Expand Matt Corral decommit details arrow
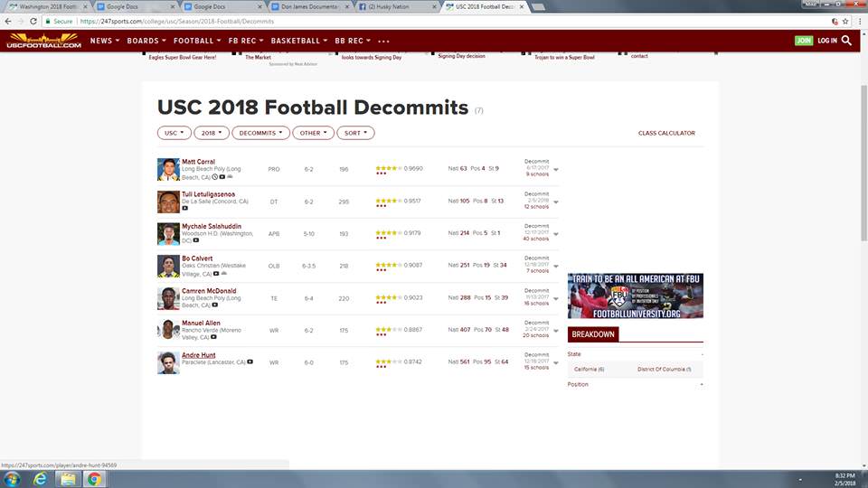Screen dimensions: 868x488 pyautogui.click(x=556, y=170)
